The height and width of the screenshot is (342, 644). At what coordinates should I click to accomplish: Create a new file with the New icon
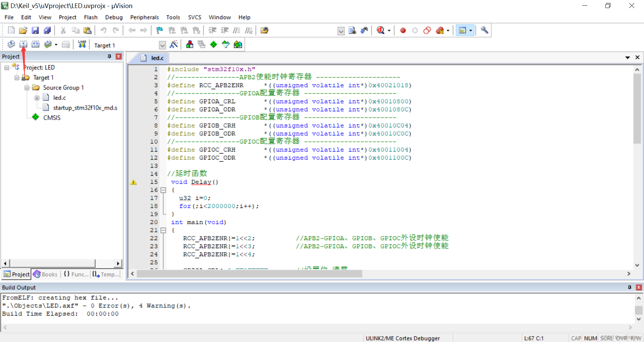click(x=11, y=31)
